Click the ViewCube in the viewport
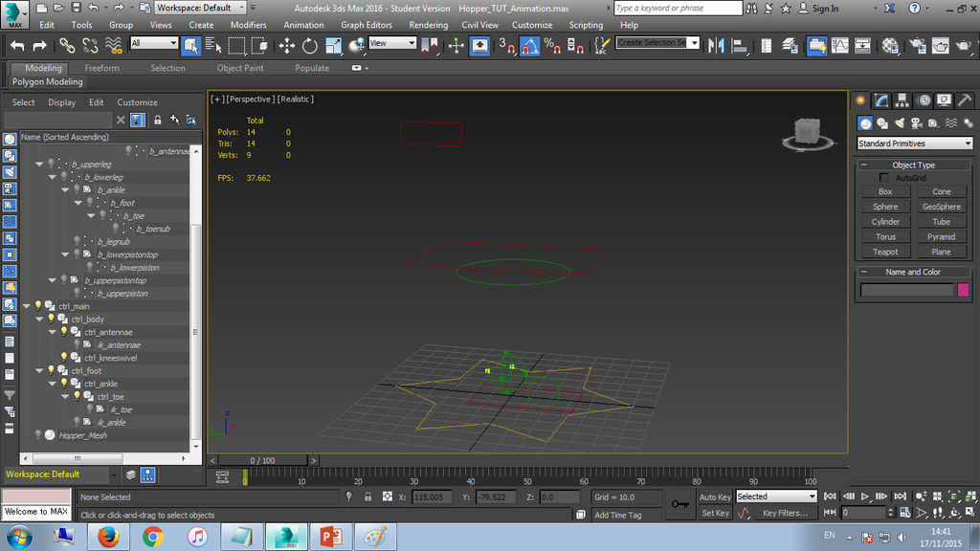 tap(807, 132)
